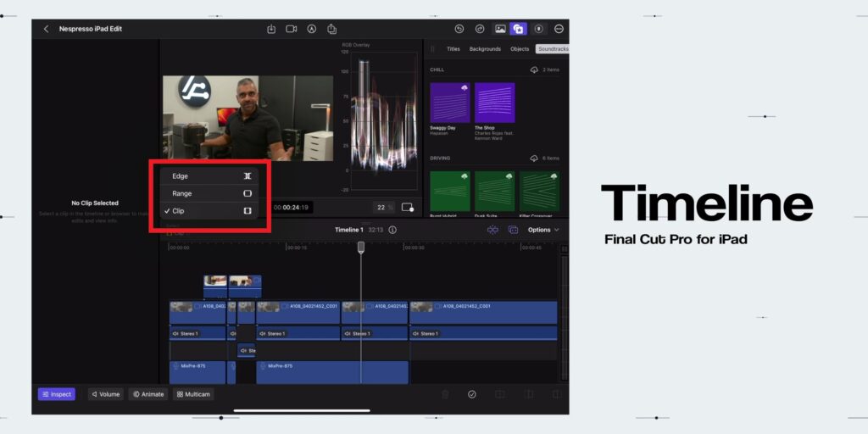Click the 00:00:30 ruler mark
Screen dimensions: 868x434
pos(414,248)
